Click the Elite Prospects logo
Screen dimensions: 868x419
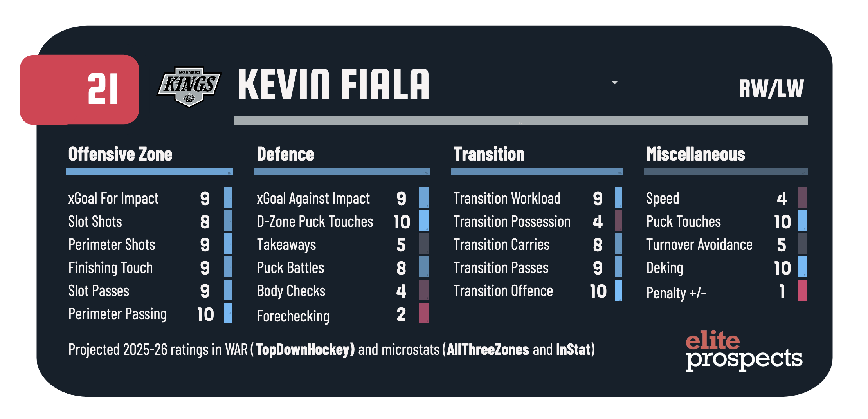(x=744, y=350)
